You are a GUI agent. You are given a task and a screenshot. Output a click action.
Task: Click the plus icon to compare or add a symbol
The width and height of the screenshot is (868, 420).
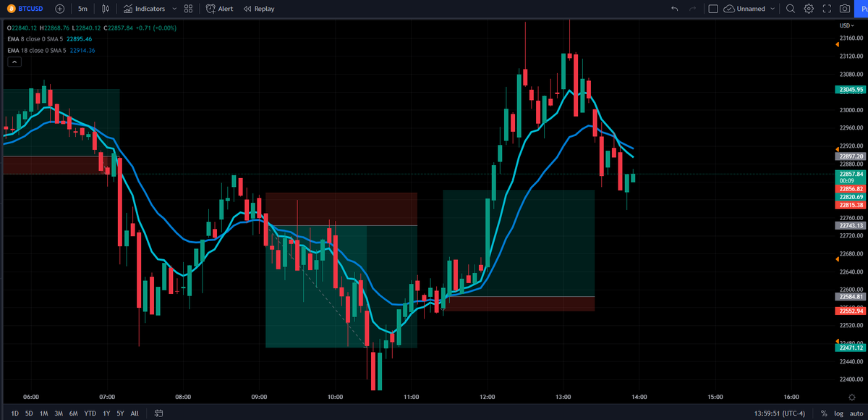59,9
